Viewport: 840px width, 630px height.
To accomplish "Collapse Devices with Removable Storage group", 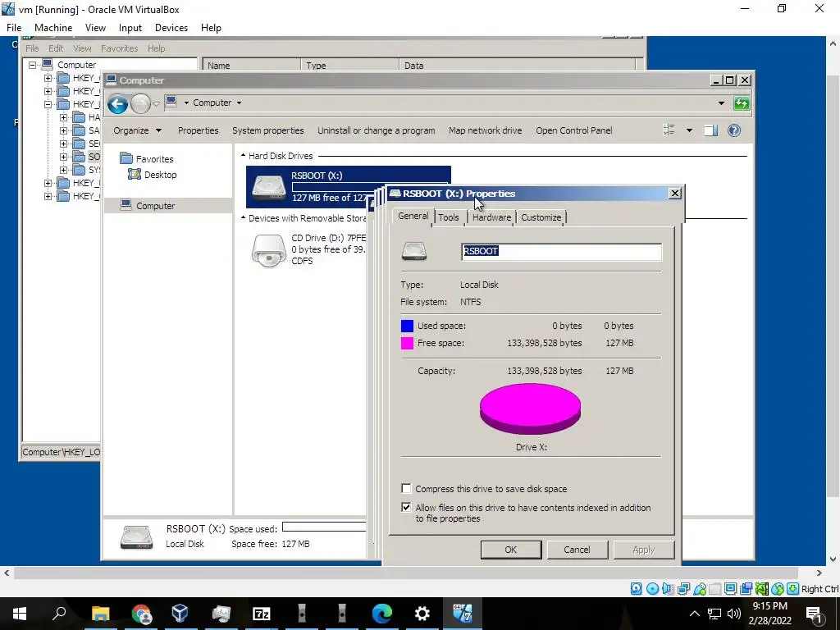I will (243, 218).
